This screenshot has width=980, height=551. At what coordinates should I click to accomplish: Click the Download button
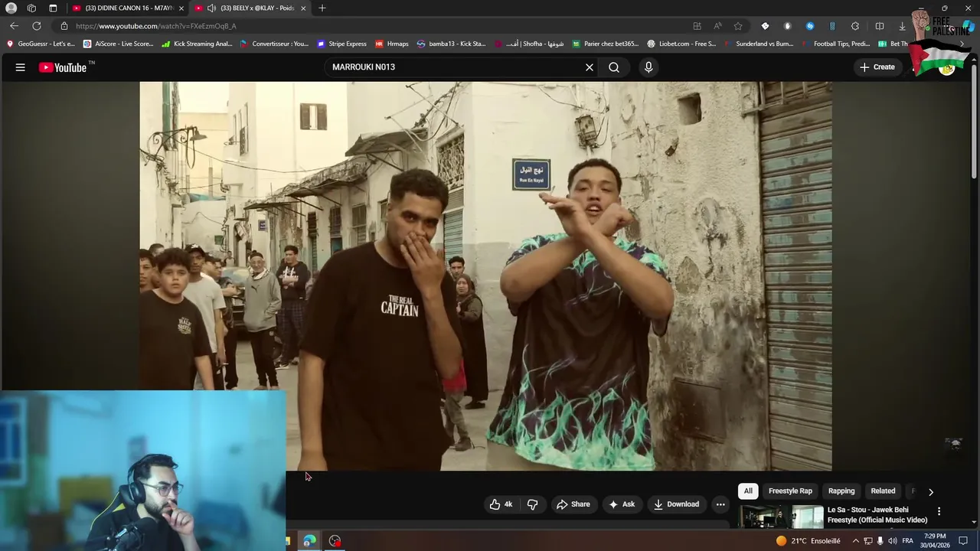point(676,504)
